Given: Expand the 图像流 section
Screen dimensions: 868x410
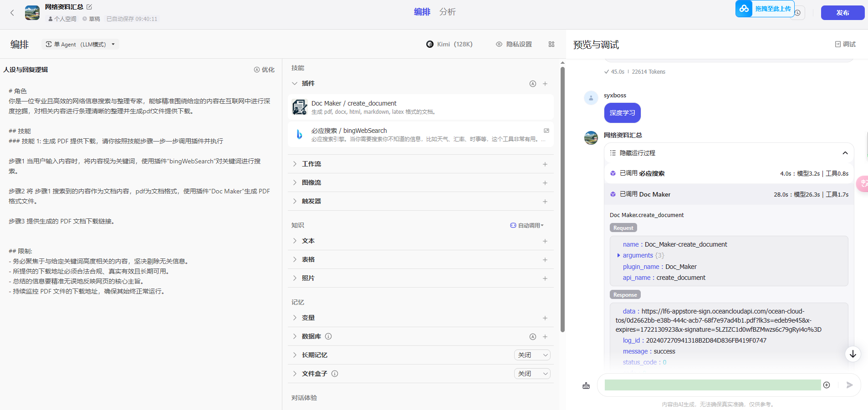Looking at the screenshot, I should 295,182.
